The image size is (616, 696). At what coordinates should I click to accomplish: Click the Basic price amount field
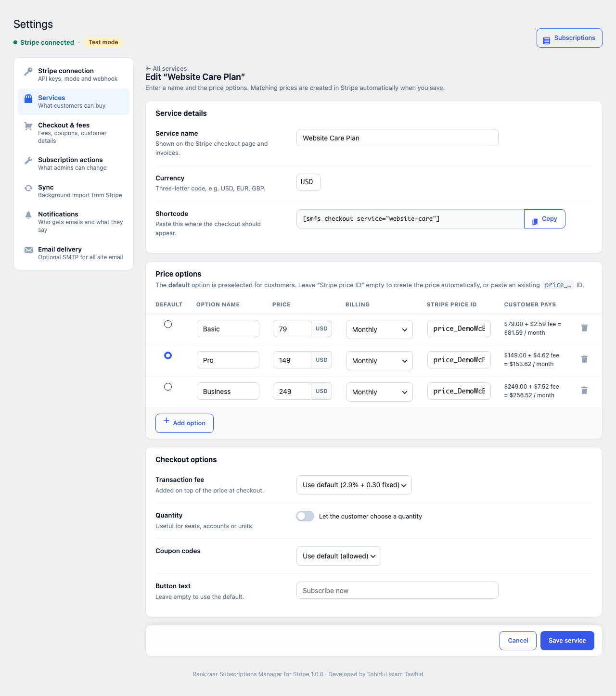point(292,329)
